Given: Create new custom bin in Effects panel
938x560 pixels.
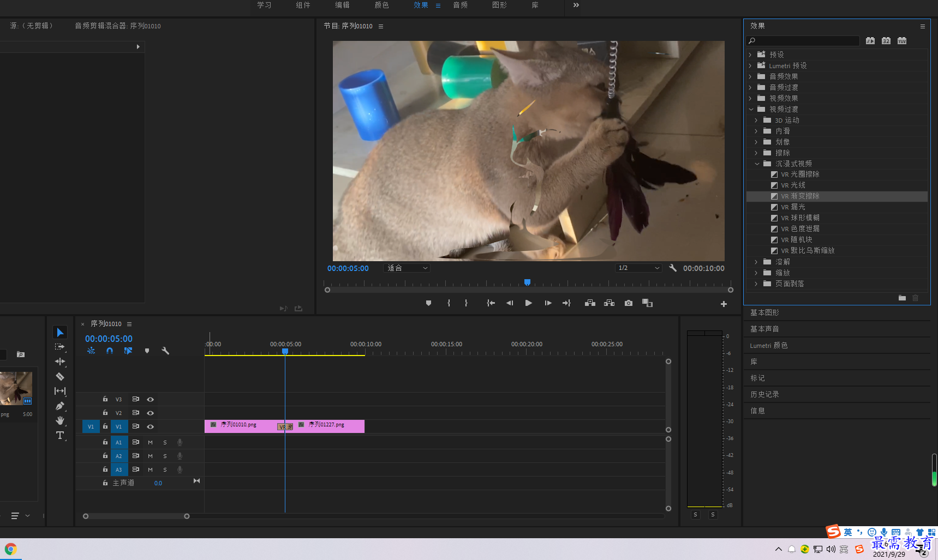Looking at the screenshot, I should coord(902,298).
